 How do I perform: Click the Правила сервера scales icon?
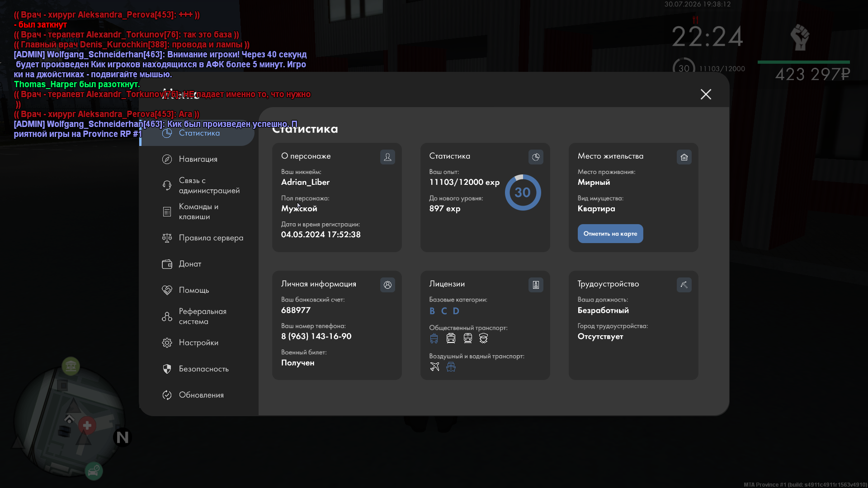click(x=167, y=238)
